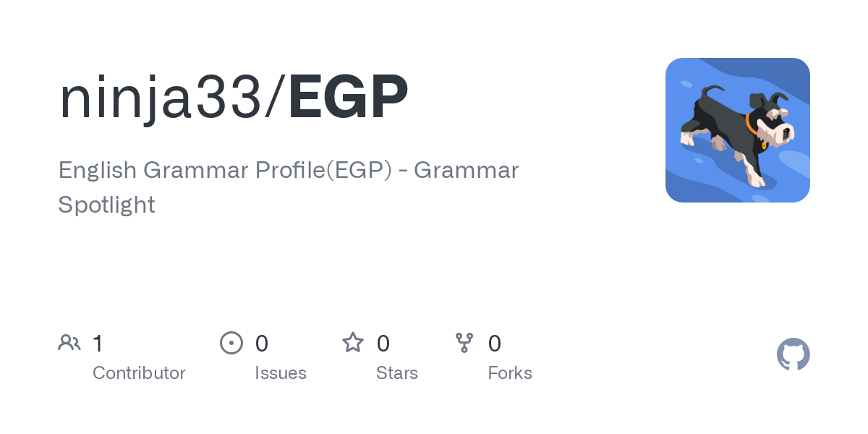
Task: Click the issues count of 0
Action: [262, 343]
